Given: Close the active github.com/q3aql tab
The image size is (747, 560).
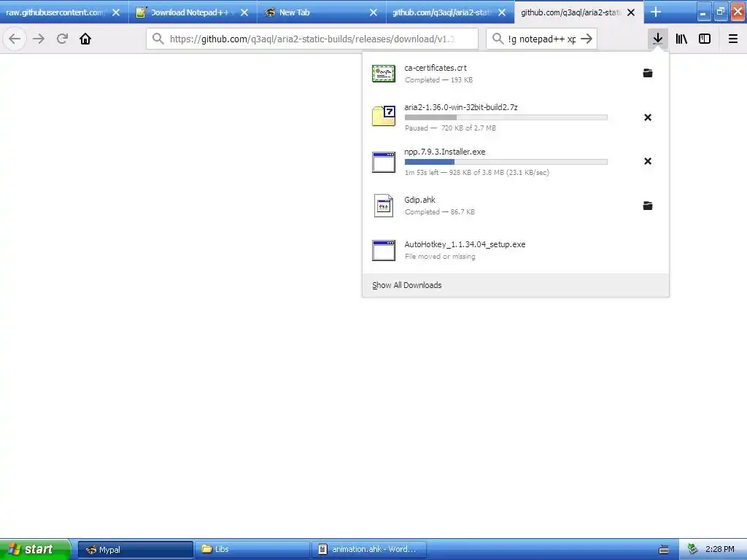Looking at the screenshot, I should click(x=631, y=12).
